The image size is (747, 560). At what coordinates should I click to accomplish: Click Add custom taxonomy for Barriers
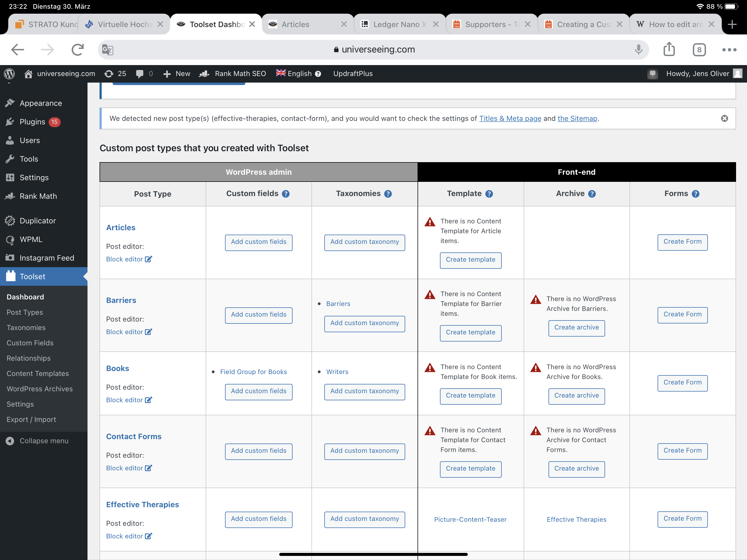click(x=364, y=323)
